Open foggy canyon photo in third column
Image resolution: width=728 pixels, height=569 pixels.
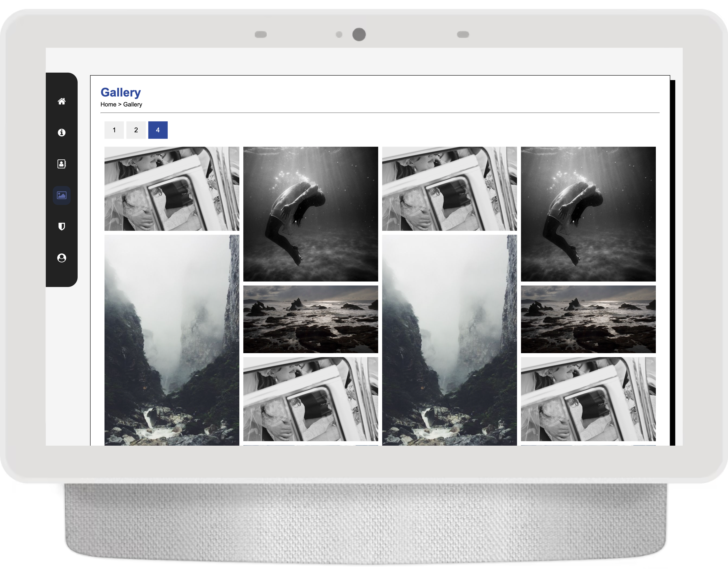tap(449, 340)
